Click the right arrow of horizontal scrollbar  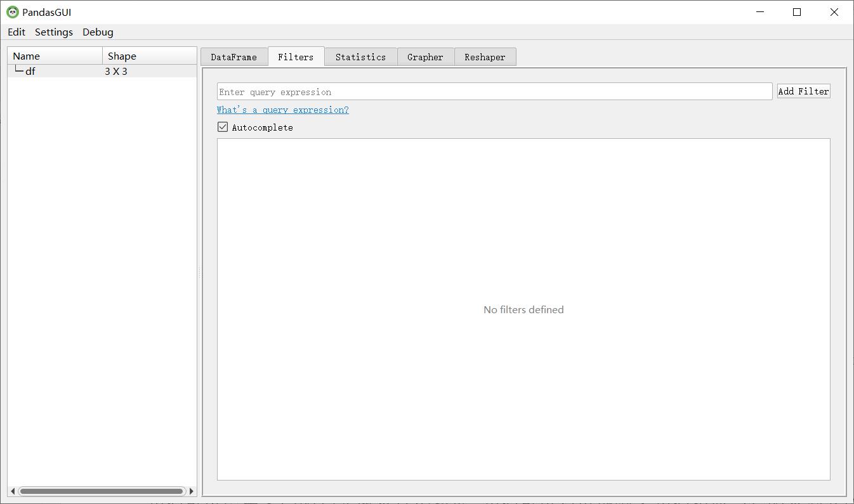coord(192,491)
